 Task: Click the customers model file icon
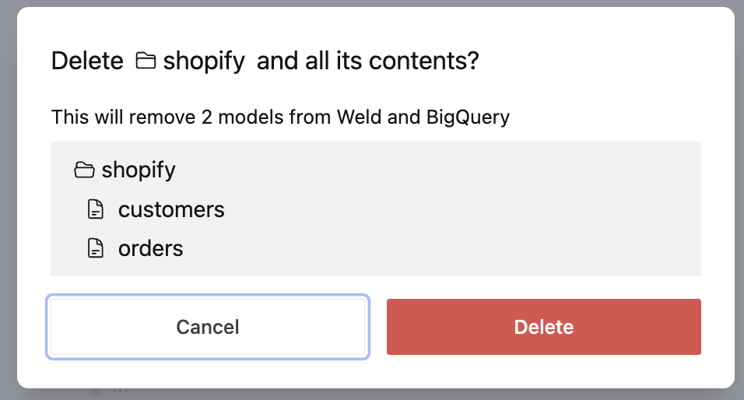[95, 211]
